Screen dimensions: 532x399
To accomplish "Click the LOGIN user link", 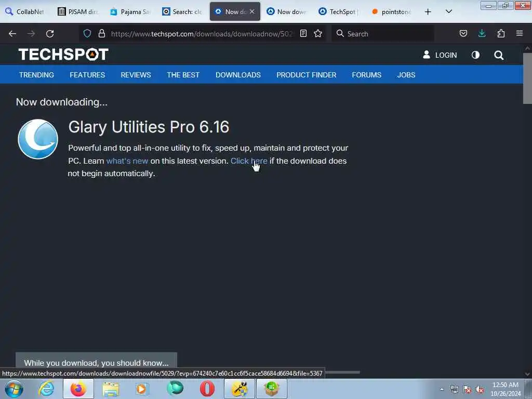I will (x=440, y=55).
